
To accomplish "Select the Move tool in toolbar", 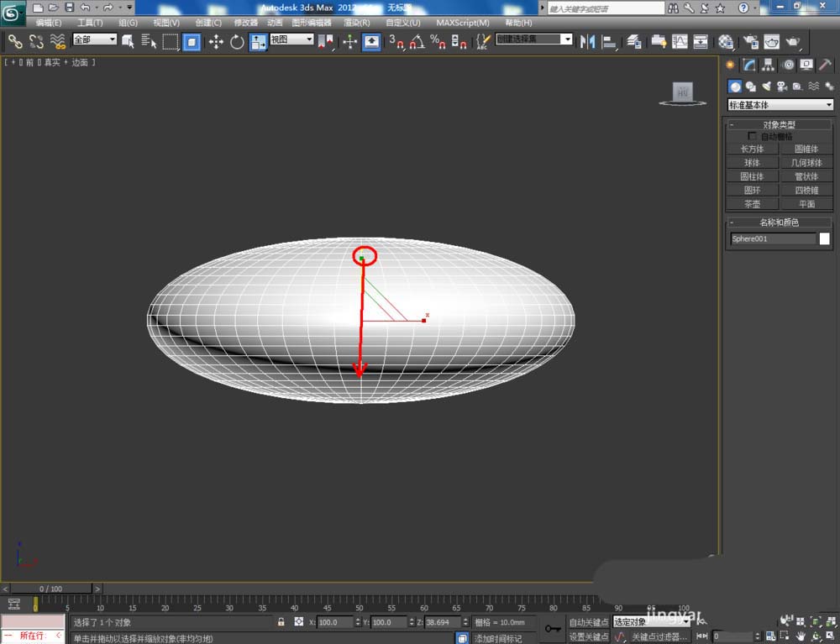I will 216,41.
